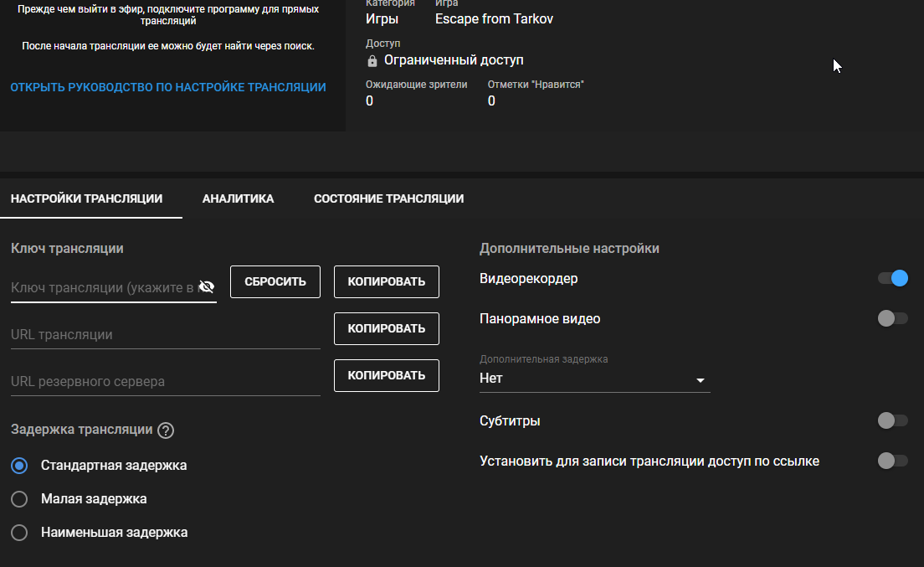Open the stream setup guide link
Image resolution: width=924 pixels, height=567 pixels.
[x=168, y=87]
